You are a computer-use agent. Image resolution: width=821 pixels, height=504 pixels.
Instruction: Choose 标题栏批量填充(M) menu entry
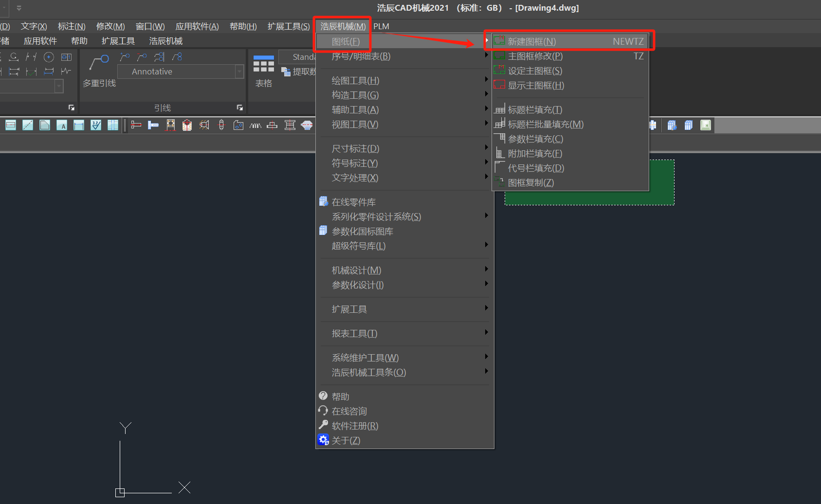pyautogui.click(x=570, y=125)
